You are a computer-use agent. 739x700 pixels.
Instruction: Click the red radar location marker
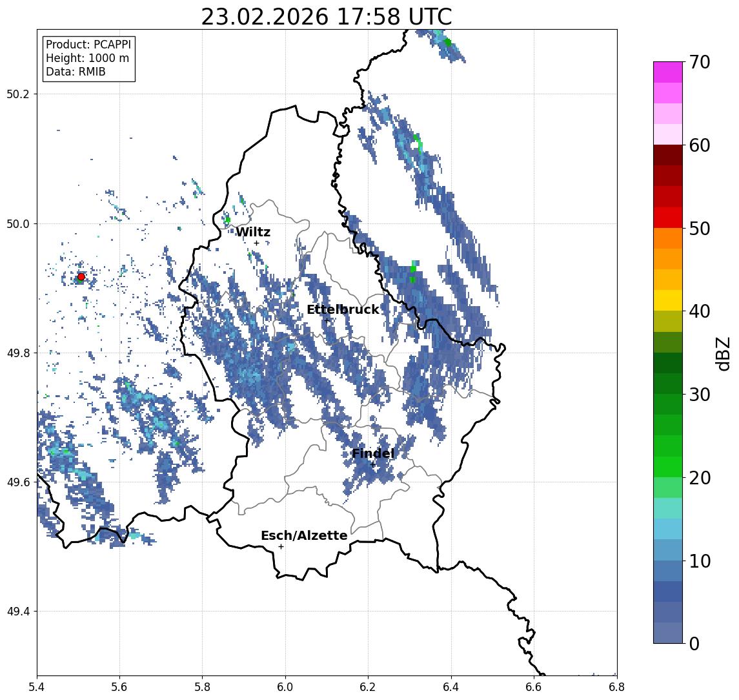[81, 277]
